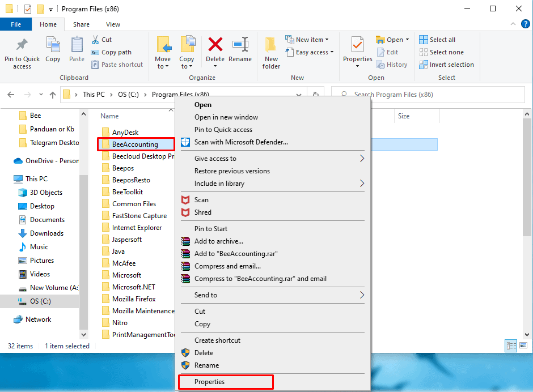Switch to the View ribbon tab

coord(113,24)
